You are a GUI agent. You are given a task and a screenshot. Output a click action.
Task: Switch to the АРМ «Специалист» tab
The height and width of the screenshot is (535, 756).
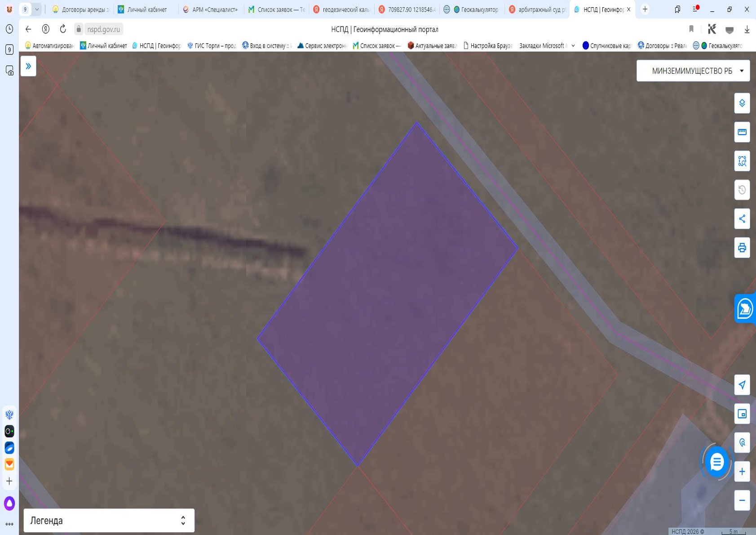coord(210,9)
